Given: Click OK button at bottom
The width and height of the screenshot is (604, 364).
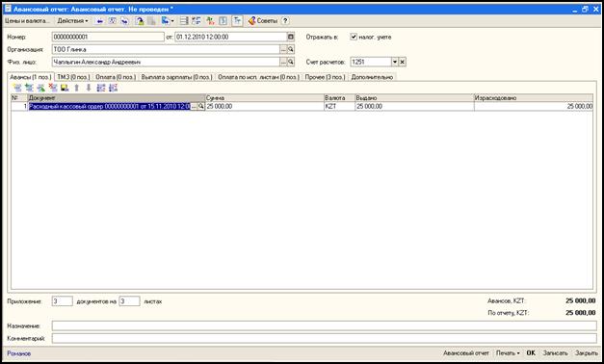Looking at the screenshot, I should 531,352.
